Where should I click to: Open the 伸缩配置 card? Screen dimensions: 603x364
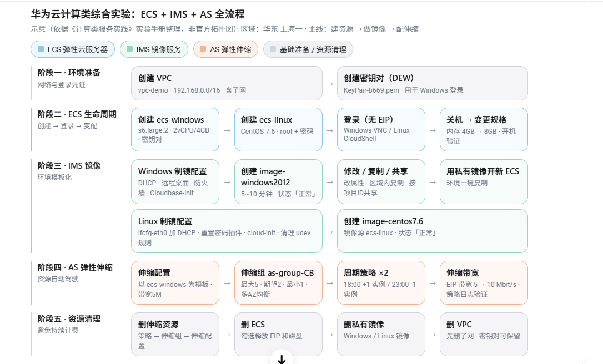(175, 282)
